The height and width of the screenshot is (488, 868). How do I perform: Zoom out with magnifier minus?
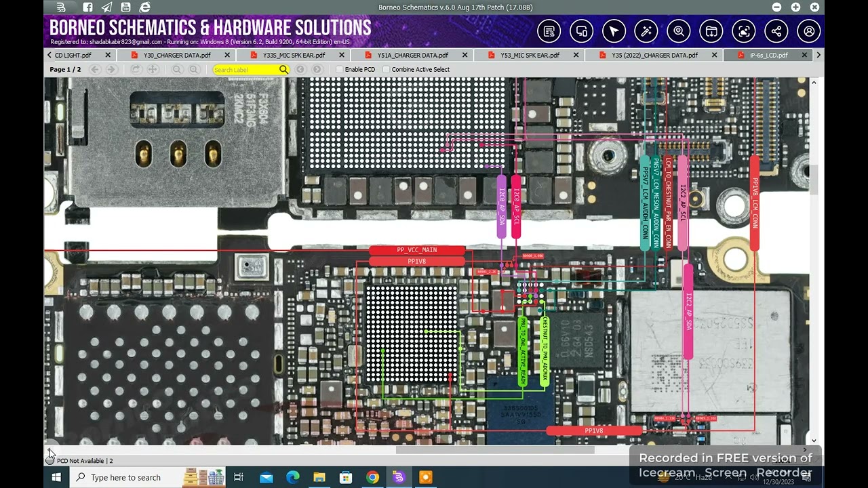(177, 69)
